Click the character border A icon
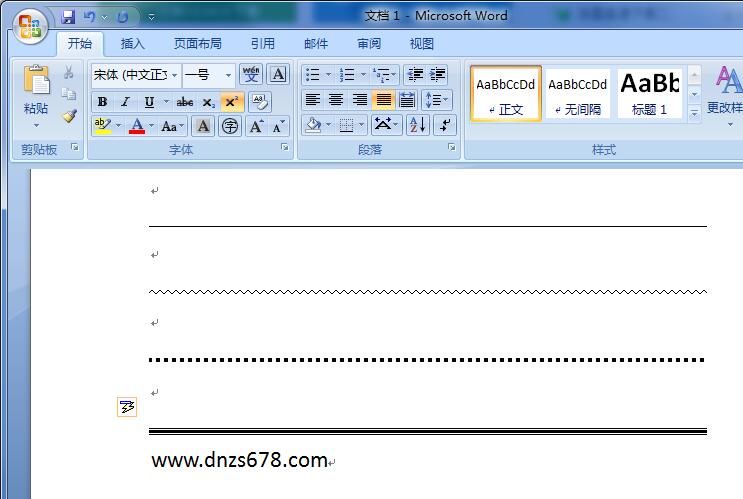 point(278,74)
